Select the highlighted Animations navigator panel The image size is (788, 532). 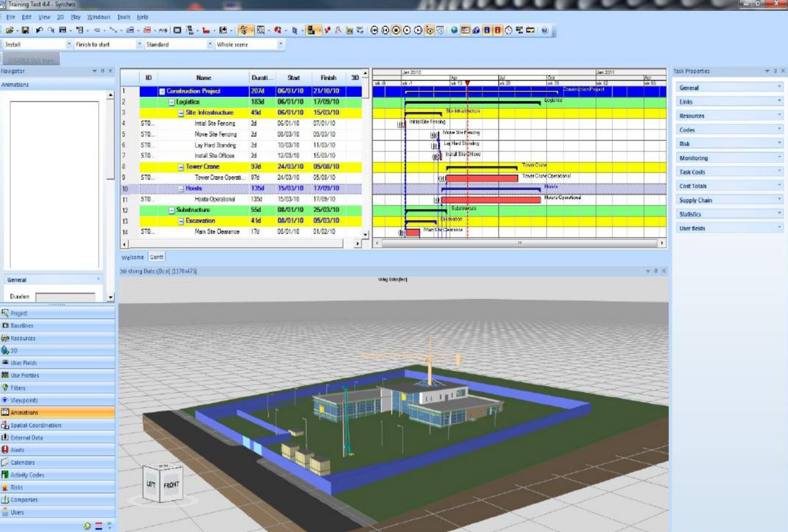coord(57,413)
